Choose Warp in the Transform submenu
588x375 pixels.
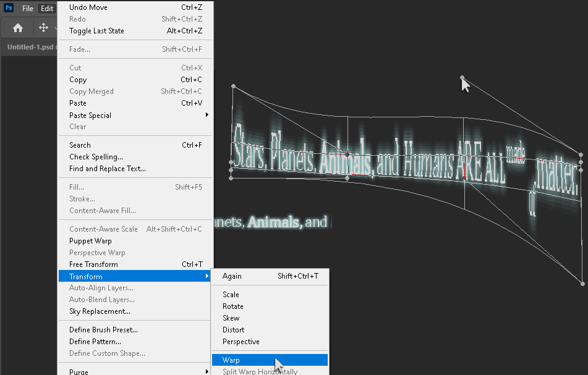pyautogui.click(x=231, y=360)
